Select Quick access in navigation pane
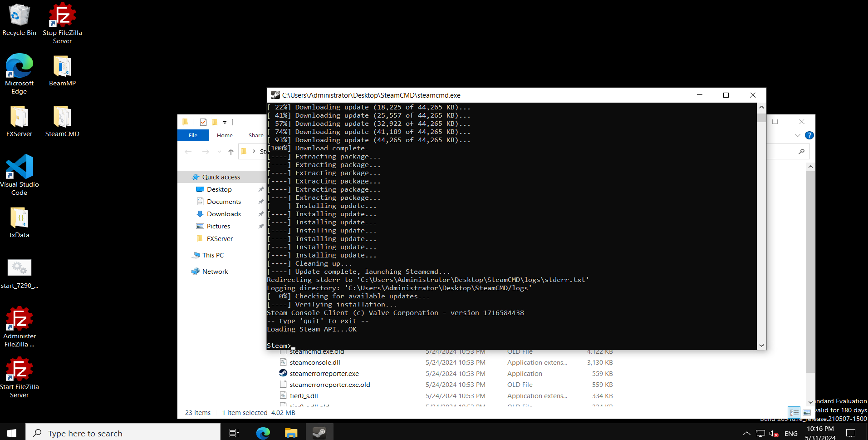 [x=221, y=177]
